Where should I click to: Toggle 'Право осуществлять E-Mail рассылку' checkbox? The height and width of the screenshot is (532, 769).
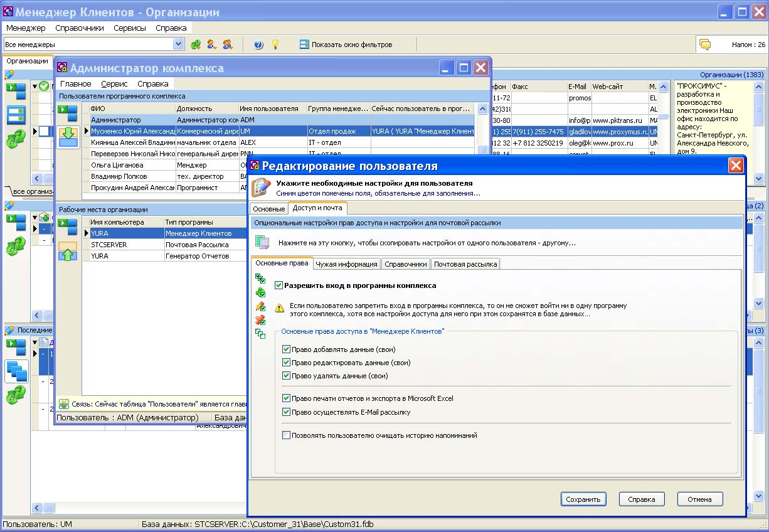[287, 412]
